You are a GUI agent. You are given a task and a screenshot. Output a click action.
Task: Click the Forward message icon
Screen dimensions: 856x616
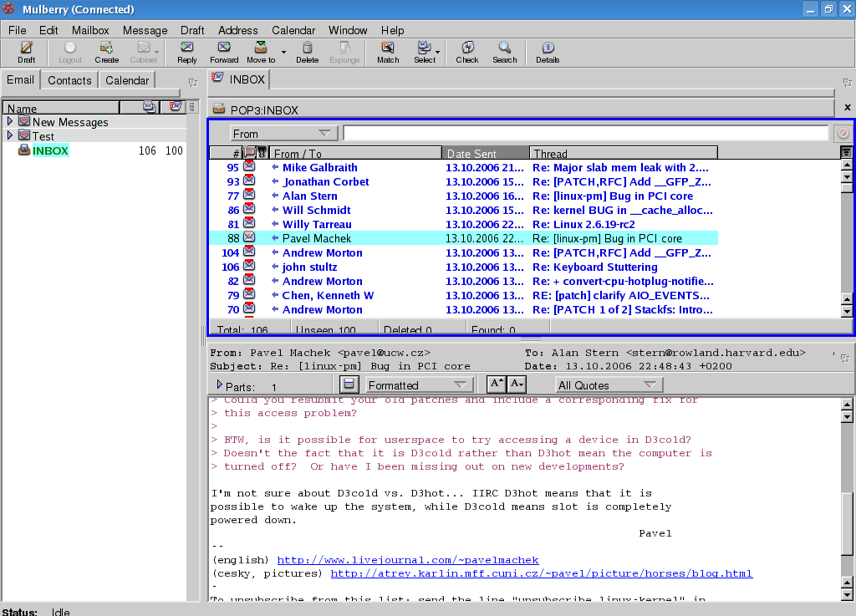pos(224,52)
